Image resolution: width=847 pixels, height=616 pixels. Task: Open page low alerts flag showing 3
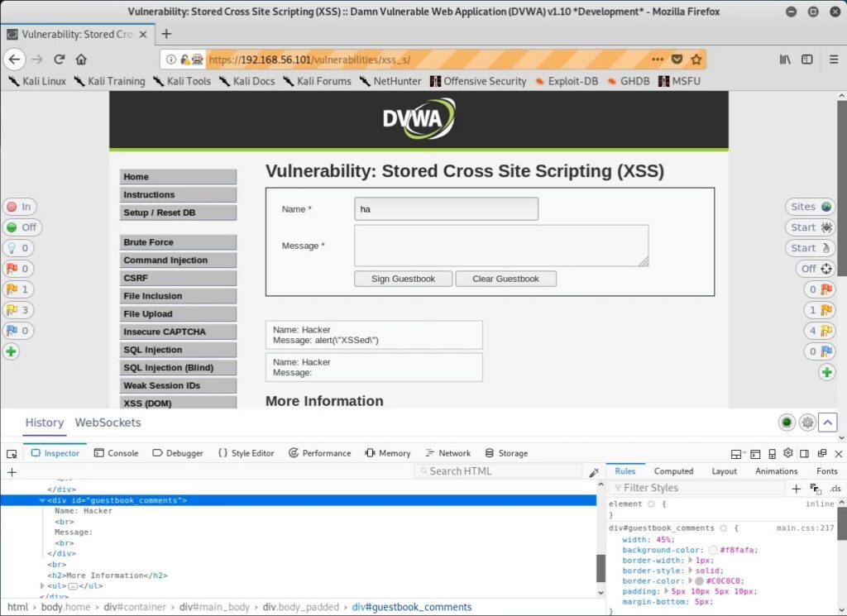(19, 310)
